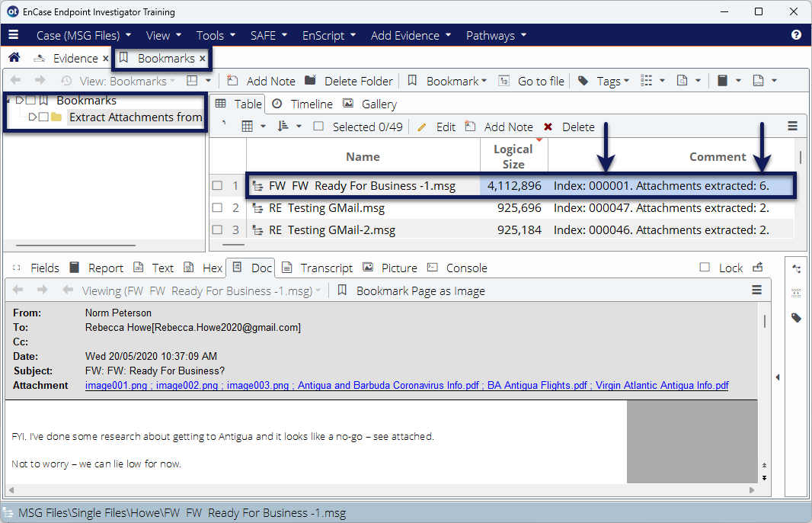Open the View menu
Screen dimensions: 812x523
tap(164, 35)
